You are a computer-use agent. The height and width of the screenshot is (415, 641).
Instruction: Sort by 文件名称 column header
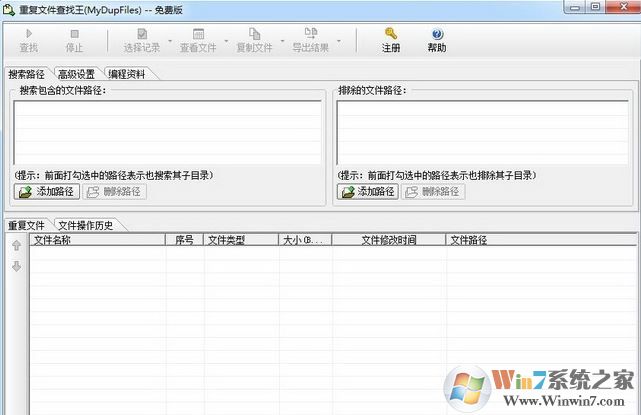point(97,240)
